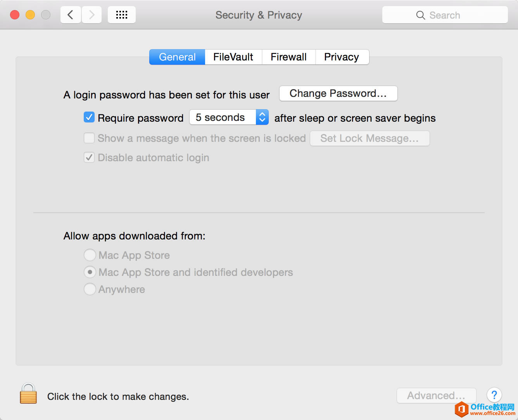Click inside the Search field
Screen dimensions: 518x420
pos(450,15)
